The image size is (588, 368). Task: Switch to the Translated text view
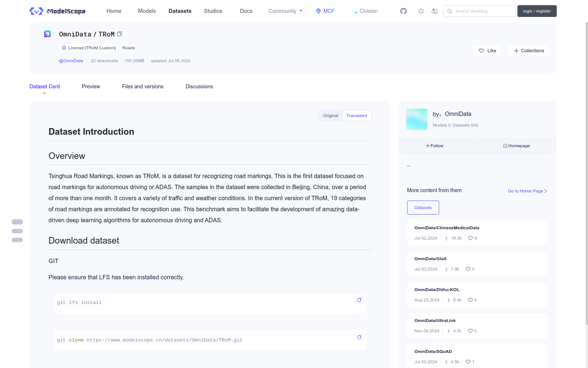(356, 116)
